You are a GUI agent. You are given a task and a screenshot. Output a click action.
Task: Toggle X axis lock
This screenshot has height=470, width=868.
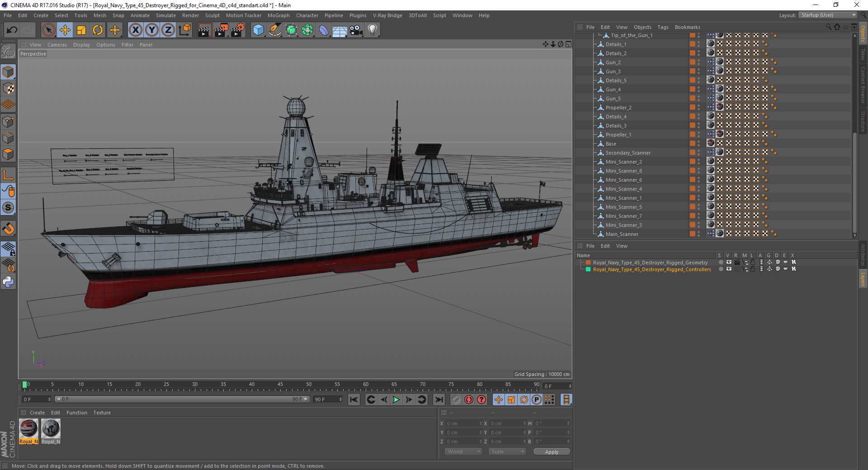coord(135,30)
